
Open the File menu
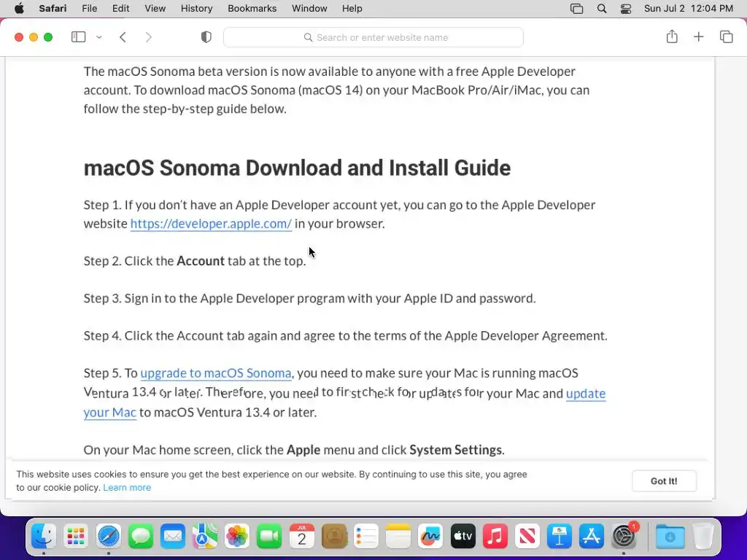point(89,9)
